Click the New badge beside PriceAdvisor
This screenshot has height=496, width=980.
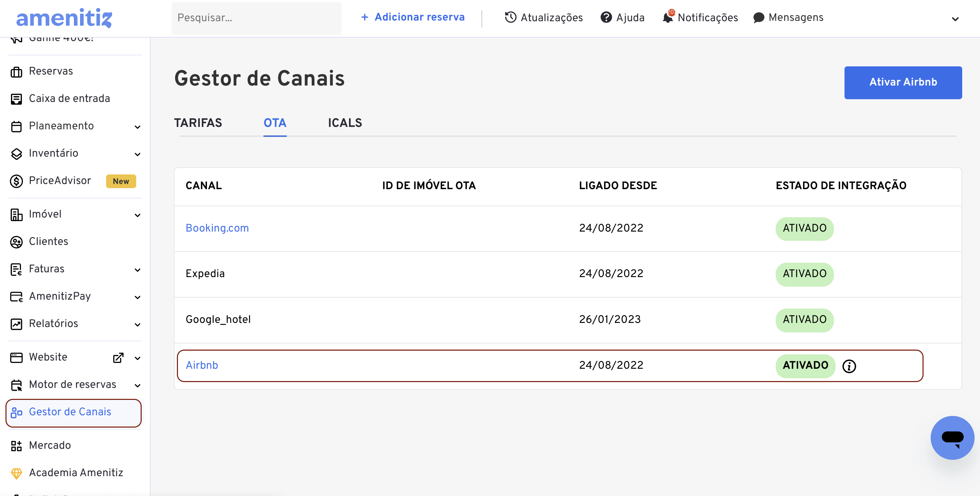[120, 181]
